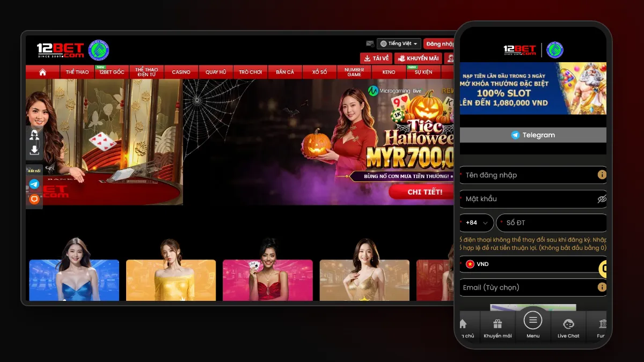Image resolution: width=644 pixels, height=362 pixels.
Task: Click the Mật khẩu password field
Action: point(533,199)
